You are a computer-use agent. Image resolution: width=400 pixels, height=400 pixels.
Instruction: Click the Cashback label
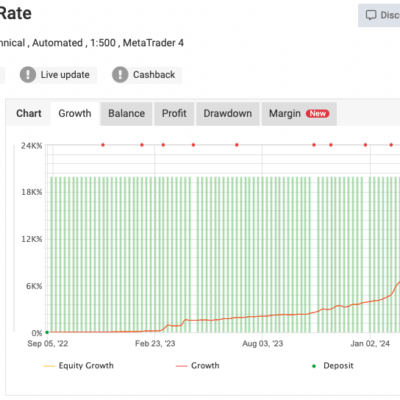(154, 75)
